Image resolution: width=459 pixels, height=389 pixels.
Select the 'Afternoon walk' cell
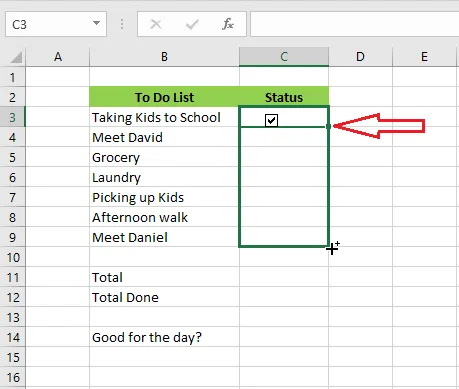pyautogui.click(x=164, y=217)
